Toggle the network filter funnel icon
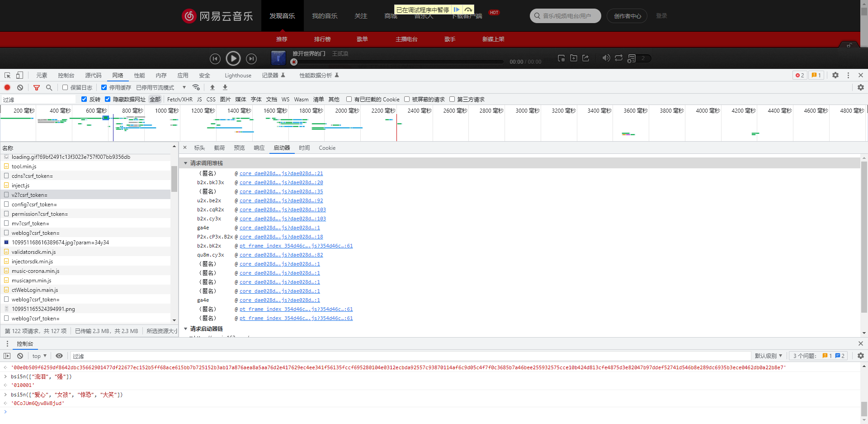 click(x=37, y=87)
